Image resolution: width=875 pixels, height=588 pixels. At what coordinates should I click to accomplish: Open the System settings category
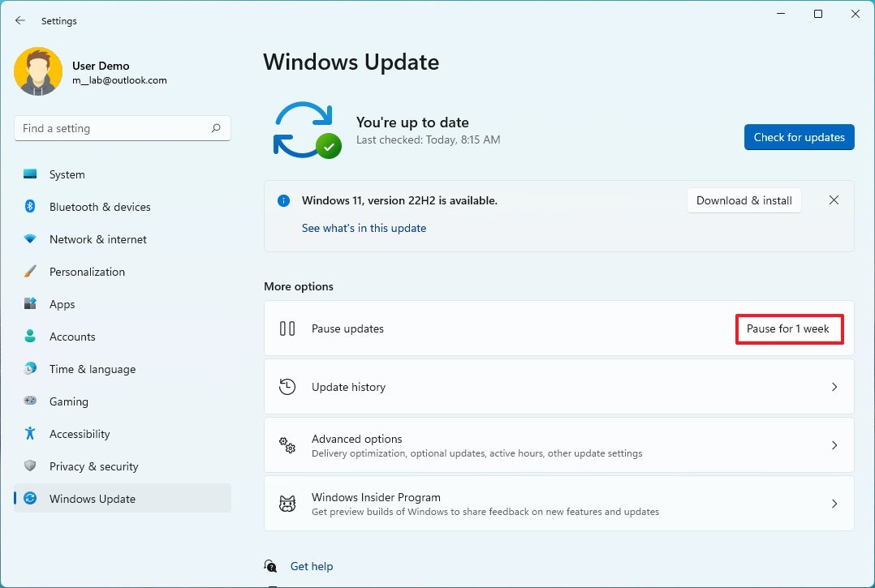click(x=67, y=174)
